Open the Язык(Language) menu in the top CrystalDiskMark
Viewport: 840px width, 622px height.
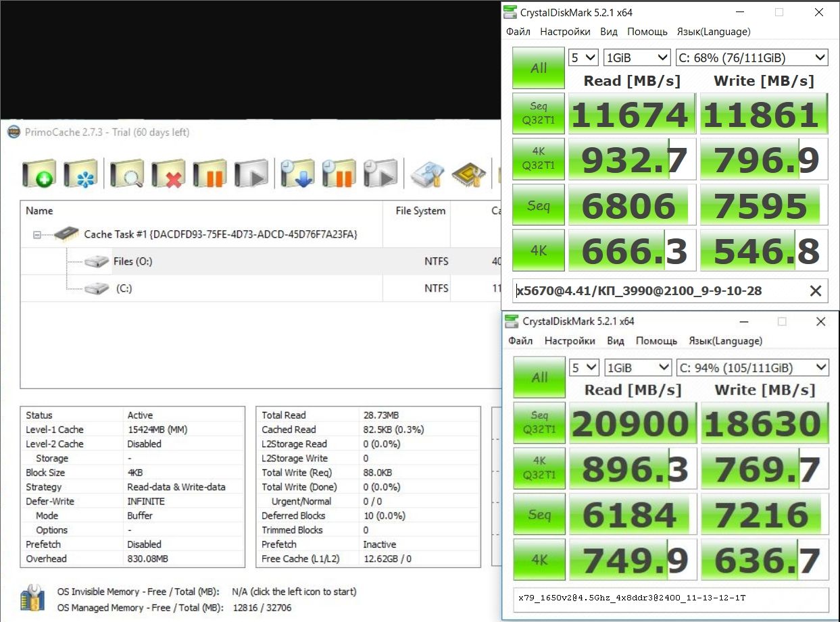pyautogui.click(x=713, y=32)
